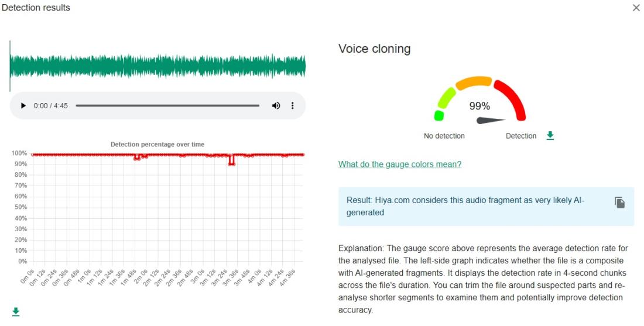Mute the audio player volume

coord(276,105)
